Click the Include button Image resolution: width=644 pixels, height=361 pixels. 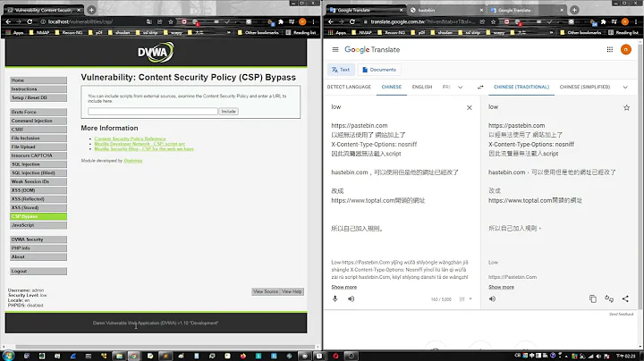click(x=229, y=111)
